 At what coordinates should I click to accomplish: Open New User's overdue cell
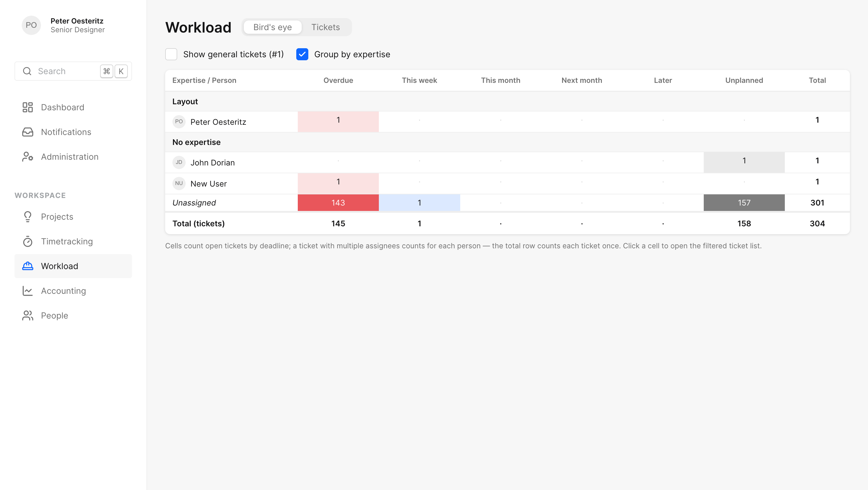click(338, 184)
